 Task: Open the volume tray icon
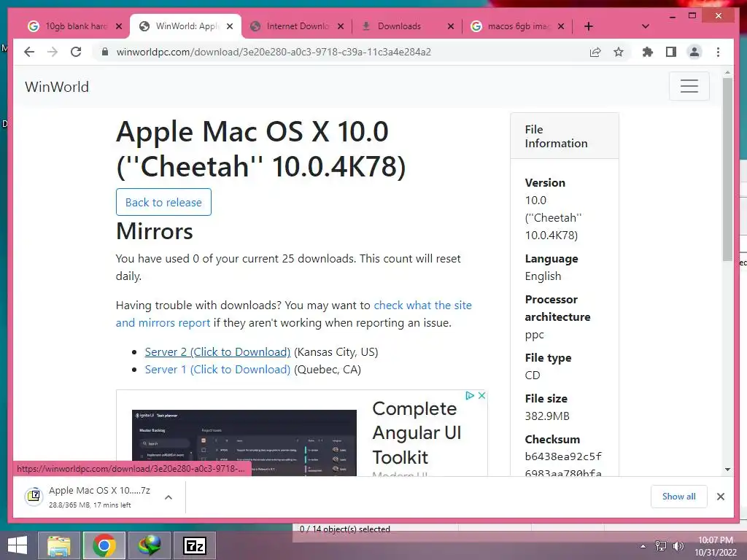pyautogui.click(x=678, y=546)
